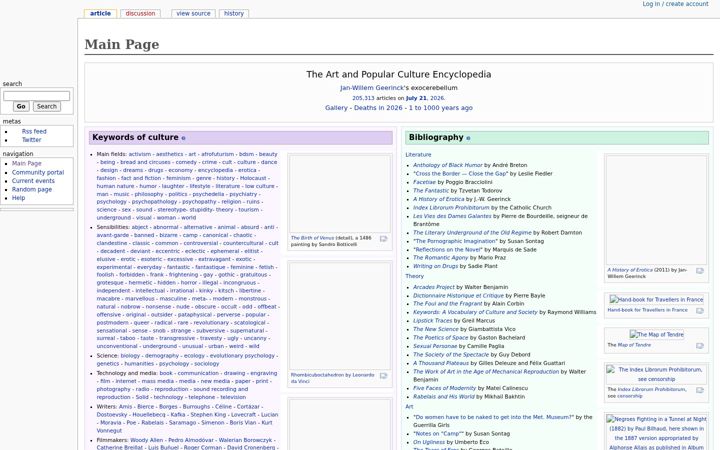Click small icon after Keywords of culture heading
Viewport: 720px width, 450px height.
[x=183, y=138]
